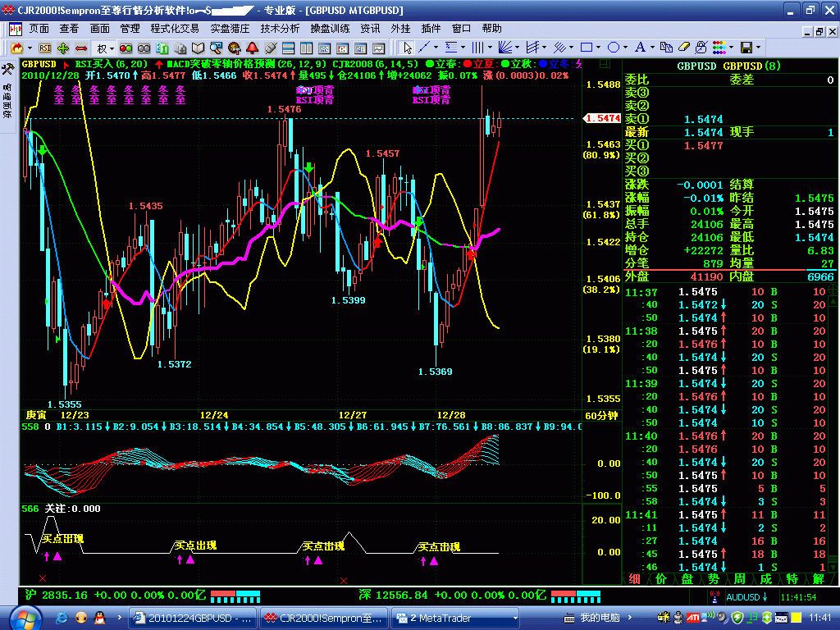Expand the save icon dropdown arrow
This screenshot has height=630, width=840.
pos(758,48)
